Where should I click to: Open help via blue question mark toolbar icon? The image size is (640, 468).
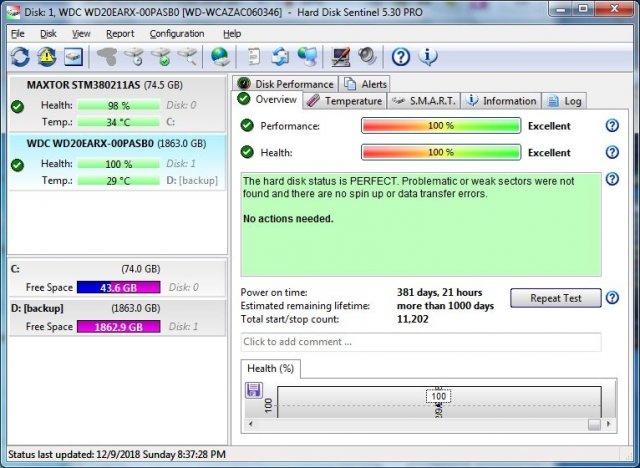(401, 57)
